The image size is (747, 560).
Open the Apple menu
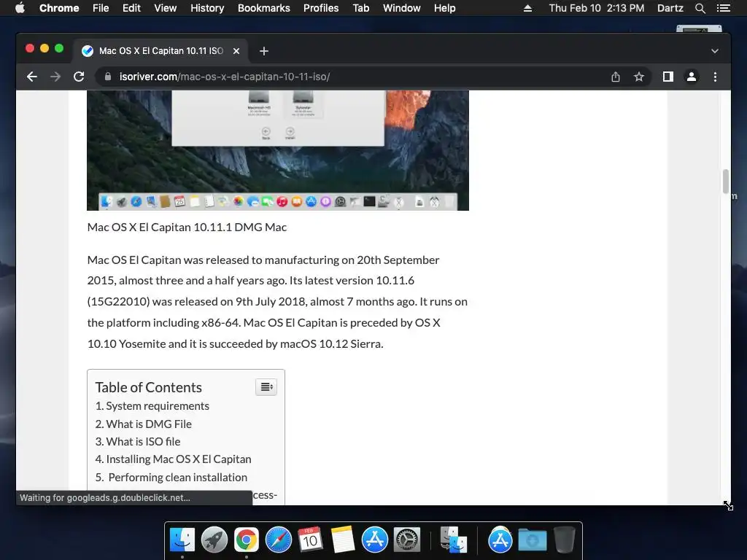20,8
